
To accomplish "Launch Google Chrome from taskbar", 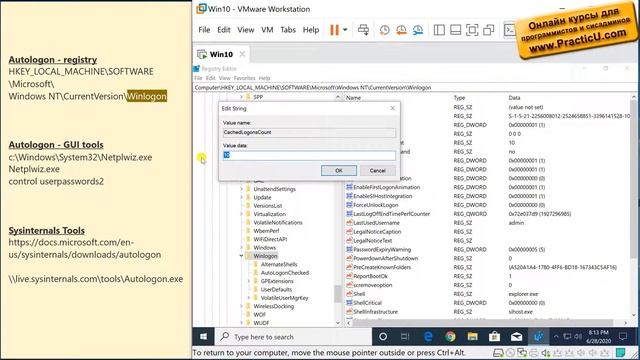I will tap(450, 337).
